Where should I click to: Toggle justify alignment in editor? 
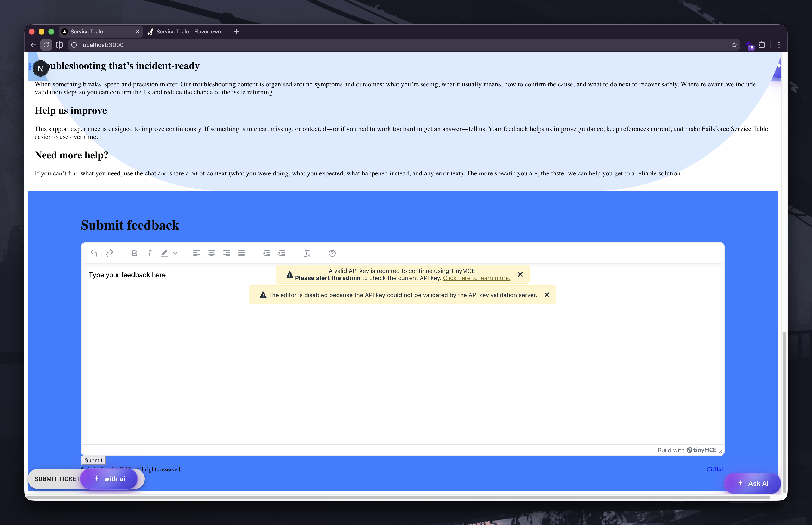click(x=242, y=253)
